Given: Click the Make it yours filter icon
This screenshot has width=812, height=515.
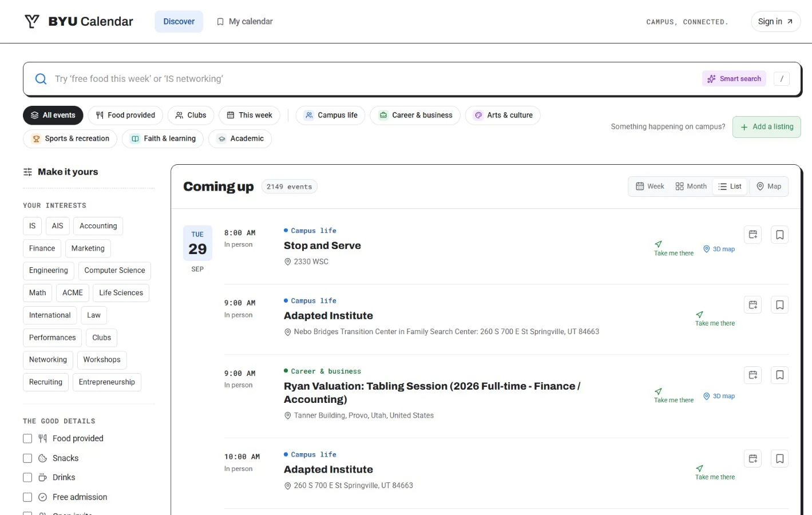Looking at the screenshot, I should 27,172.
